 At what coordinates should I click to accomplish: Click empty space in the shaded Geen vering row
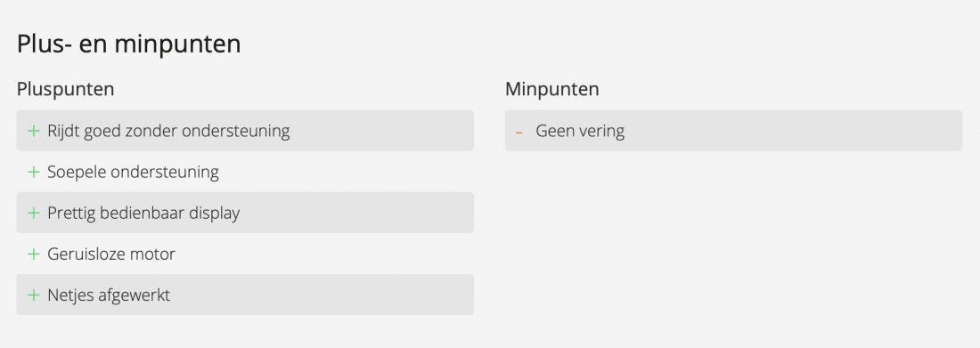(794, 131)
